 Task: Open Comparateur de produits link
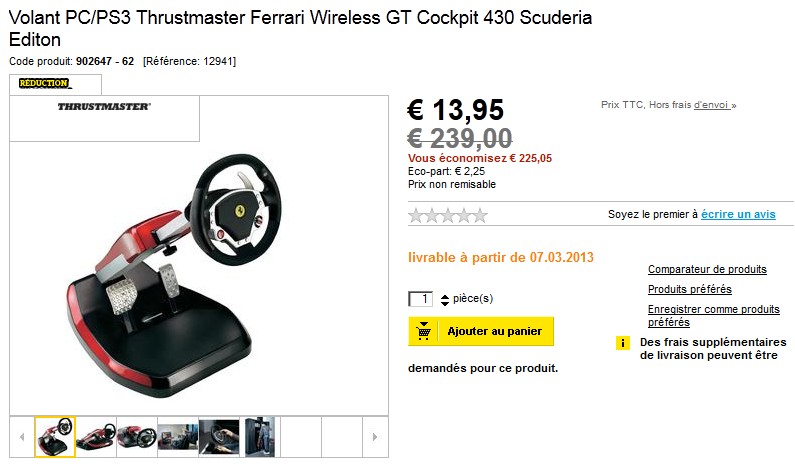coord(707,269)
